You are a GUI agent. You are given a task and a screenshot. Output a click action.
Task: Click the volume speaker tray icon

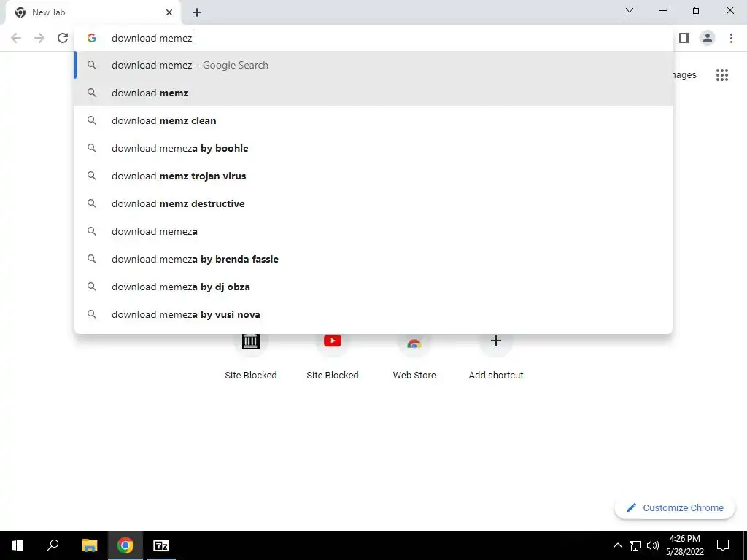[653, 545]
